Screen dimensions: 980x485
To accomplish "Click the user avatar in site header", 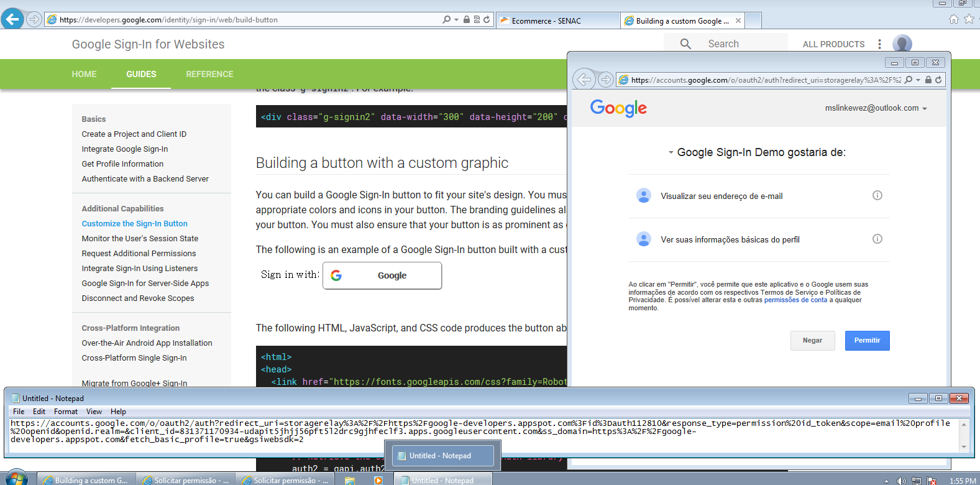I will tap(902, 44).
